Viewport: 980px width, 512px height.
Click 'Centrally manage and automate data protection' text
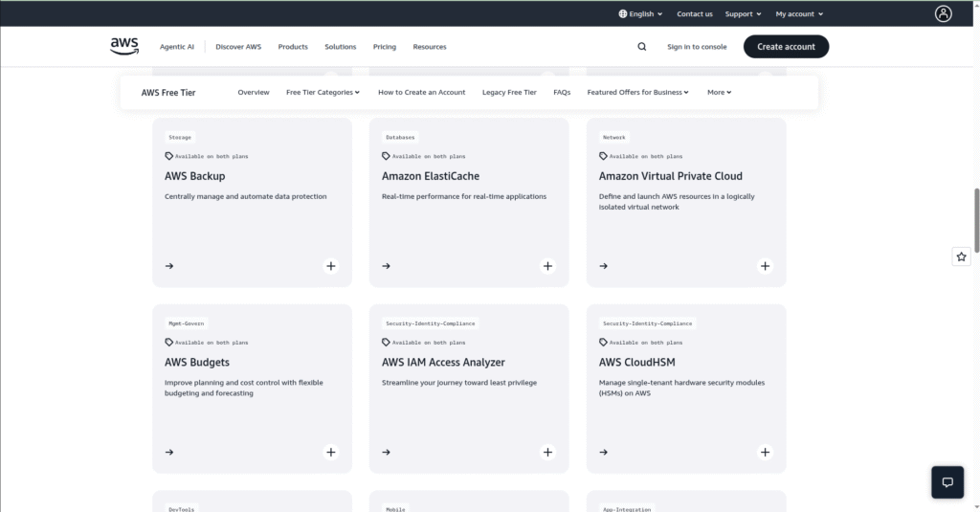[246, 196]
